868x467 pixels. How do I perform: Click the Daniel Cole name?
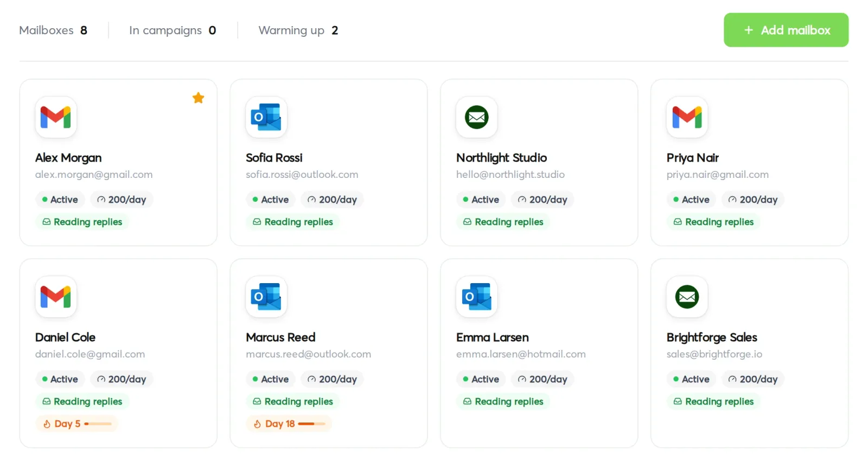click(65, 337)
